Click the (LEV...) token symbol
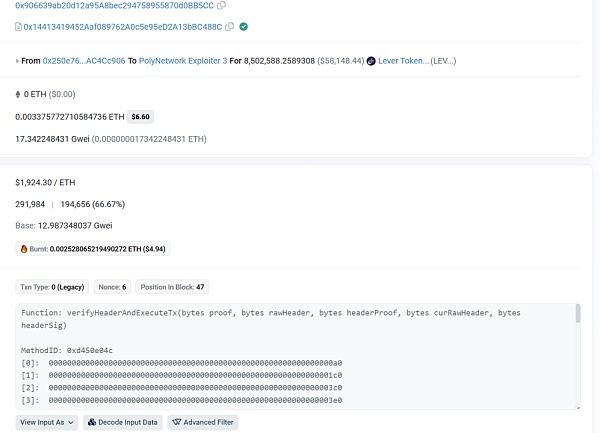Screen dimensions: 600x433 click(x=443, y=61)
